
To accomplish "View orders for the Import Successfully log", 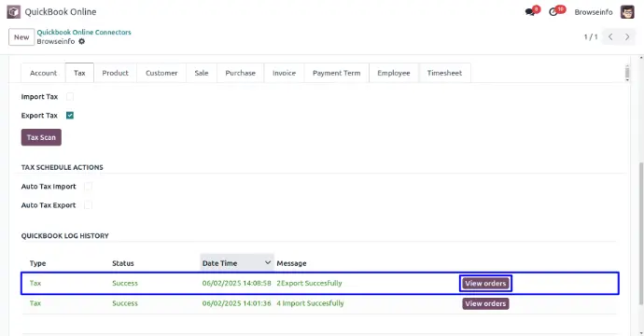I will click(485, 303).
